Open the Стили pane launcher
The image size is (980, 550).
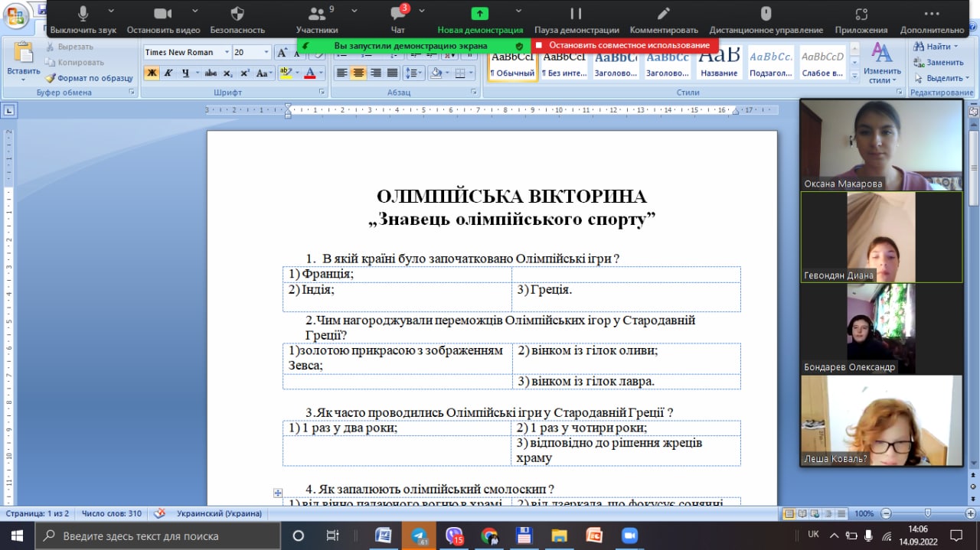point(898,93)
